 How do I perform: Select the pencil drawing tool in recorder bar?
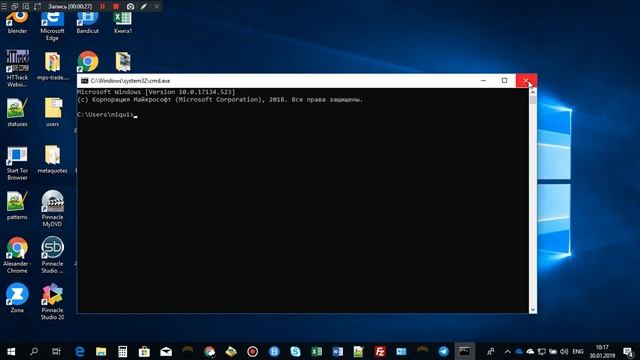[x=144, y=7]
